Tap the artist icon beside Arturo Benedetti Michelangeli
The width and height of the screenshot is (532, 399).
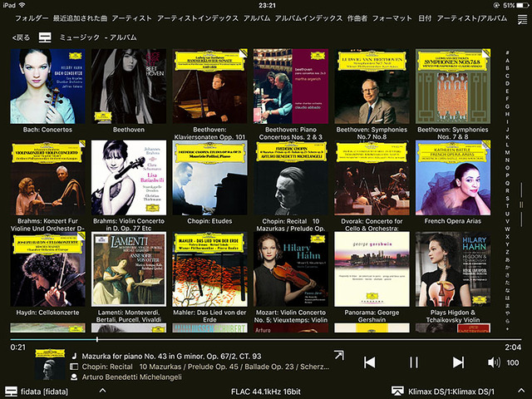tap(74, 377)
